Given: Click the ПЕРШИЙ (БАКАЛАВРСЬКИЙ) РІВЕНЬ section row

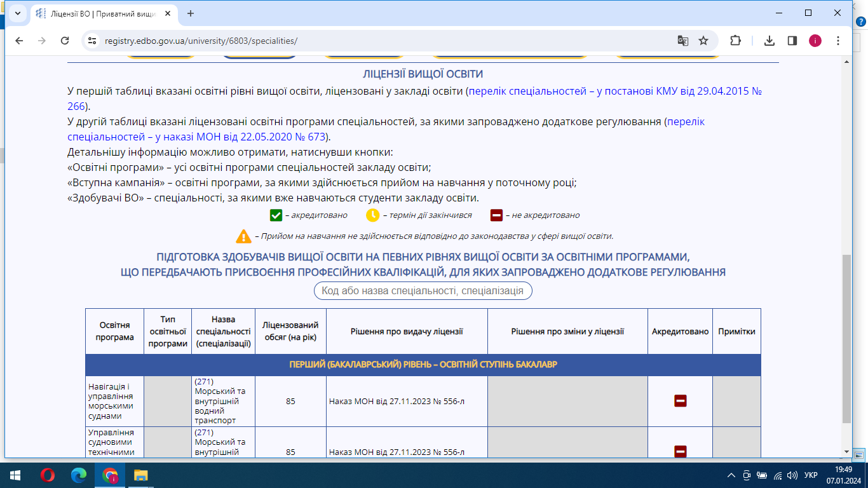Looking at the screenshot, I should pos(423,365).
